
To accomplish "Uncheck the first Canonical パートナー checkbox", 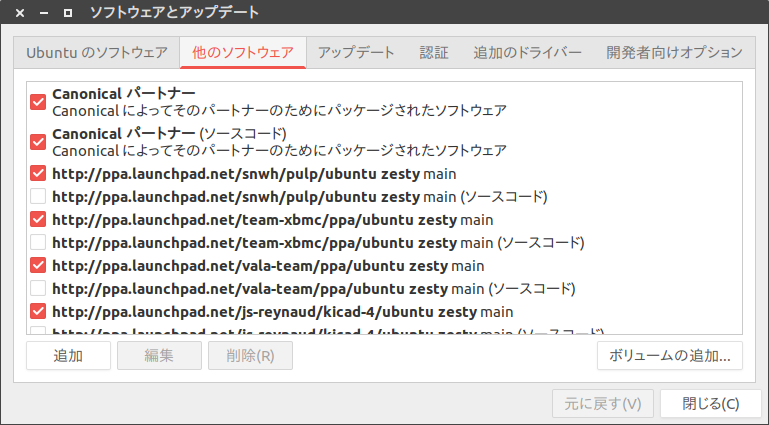I will point(38,102).
